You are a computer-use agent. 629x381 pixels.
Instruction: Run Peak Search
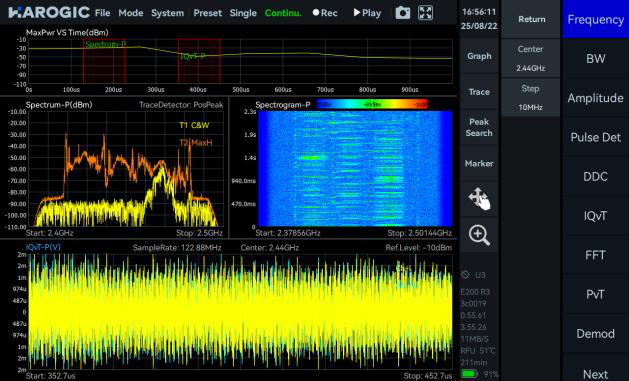[x=479, y=127]
